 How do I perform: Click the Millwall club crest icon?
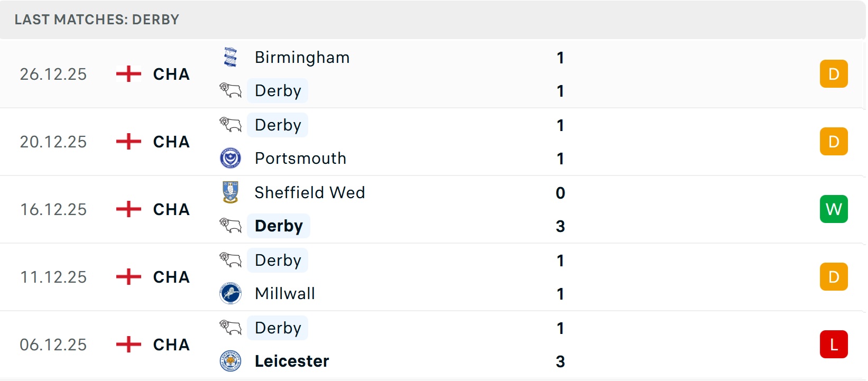click(x=230, y=293)
